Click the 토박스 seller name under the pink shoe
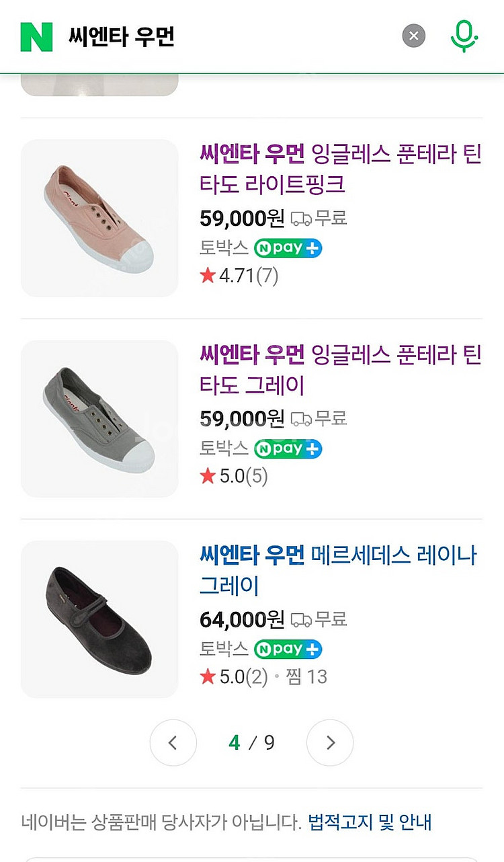Screen dimensions: 504x862 (x=224, y=248)
